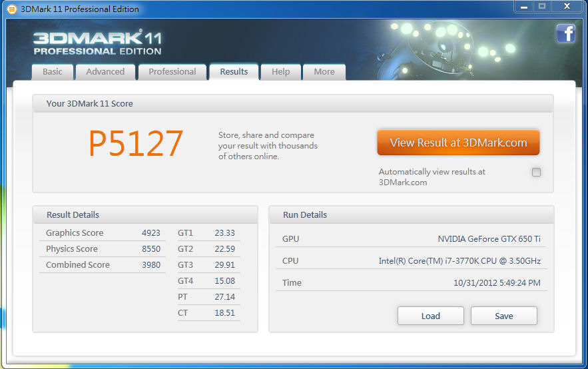Open the Help tab
The image size is (588, 369).
[x=280, y=72]
